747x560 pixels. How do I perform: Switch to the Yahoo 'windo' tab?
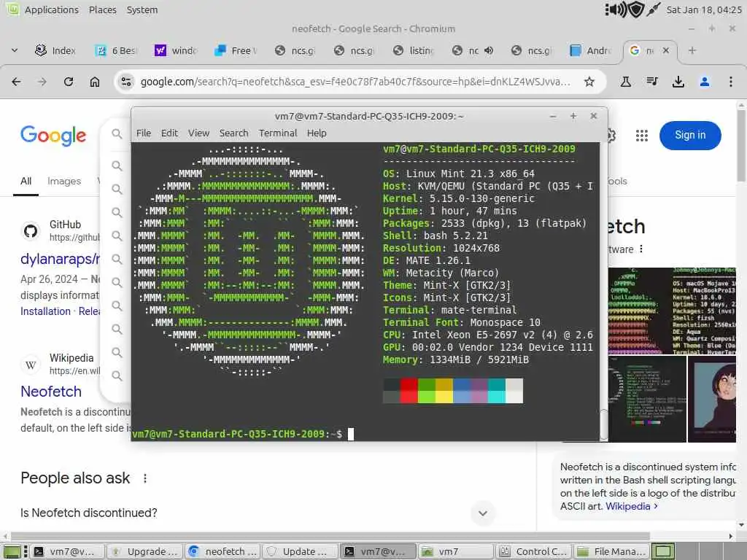click(175, 50)
